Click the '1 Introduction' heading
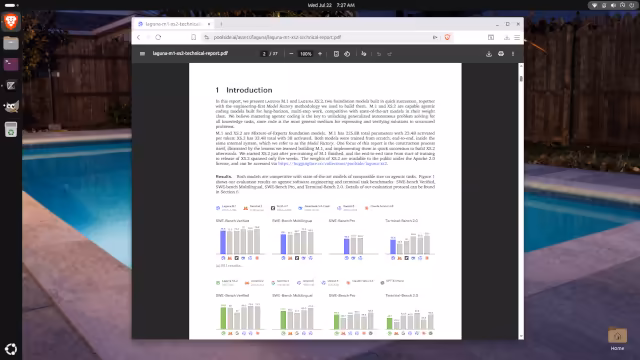The image size is (640, 360). click(x=244, y=90)
